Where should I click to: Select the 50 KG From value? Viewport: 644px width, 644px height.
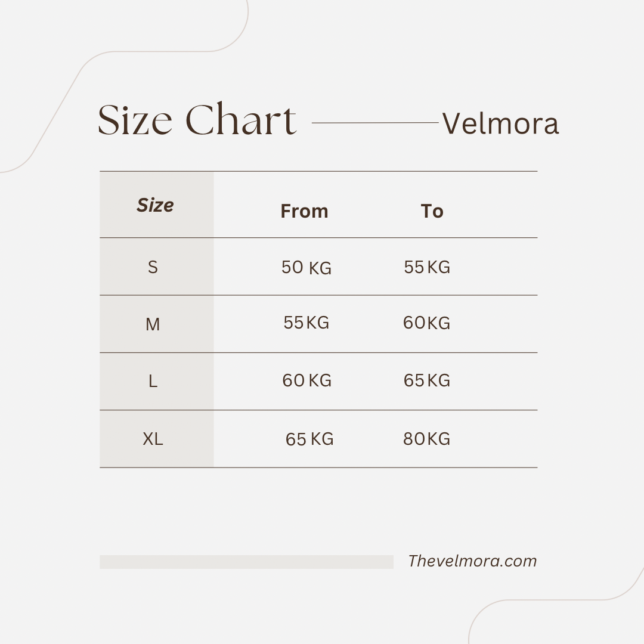pyautogui.click(x=306, y=268)
